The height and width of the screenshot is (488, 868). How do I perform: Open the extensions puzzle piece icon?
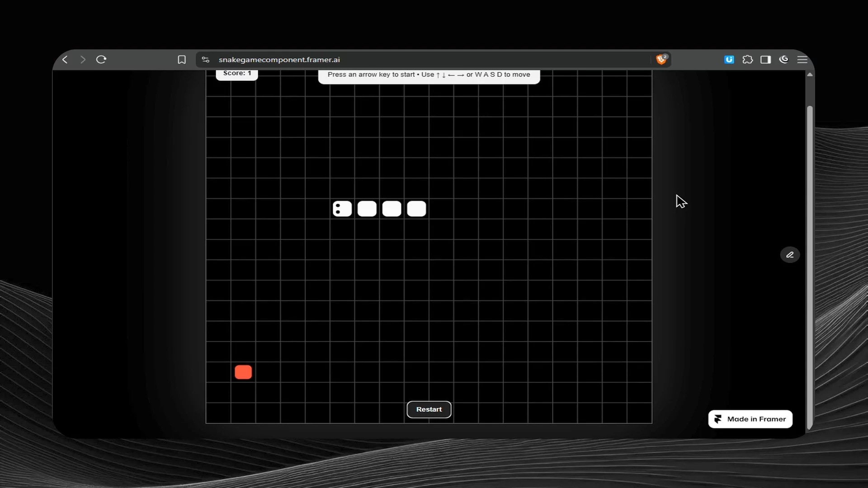[748, 60]
